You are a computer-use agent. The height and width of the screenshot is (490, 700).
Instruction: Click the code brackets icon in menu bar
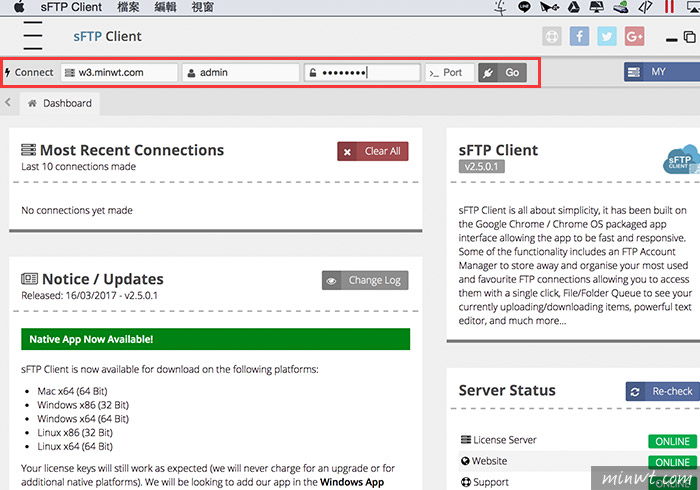tap(645, 7)
